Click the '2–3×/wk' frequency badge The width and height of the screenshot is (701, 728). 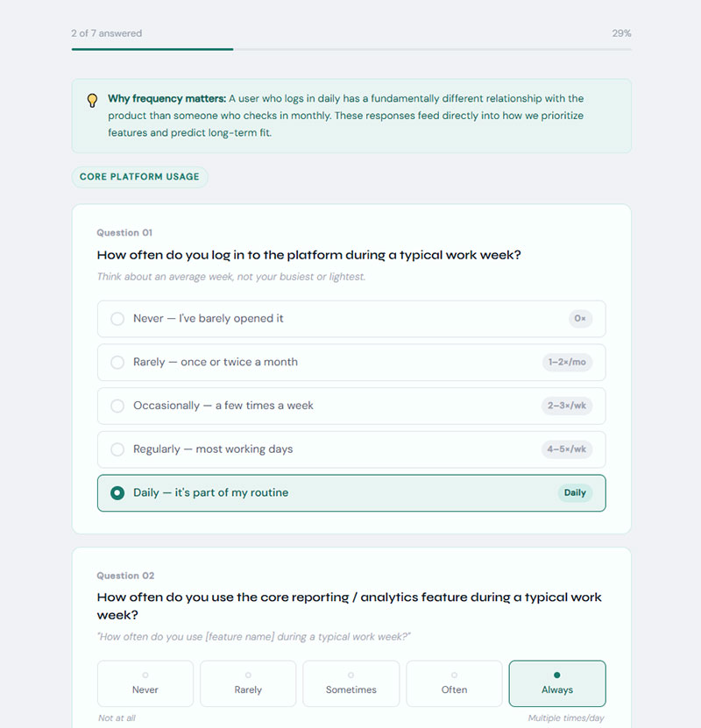(x=567, y=406)
